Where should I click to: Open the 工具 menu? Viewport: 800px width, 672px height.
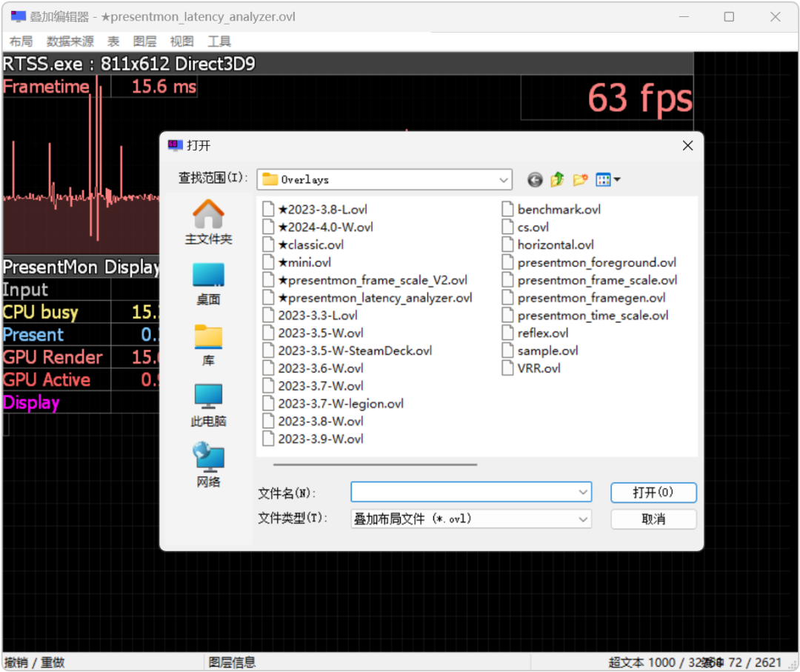(x=219, y=41)
